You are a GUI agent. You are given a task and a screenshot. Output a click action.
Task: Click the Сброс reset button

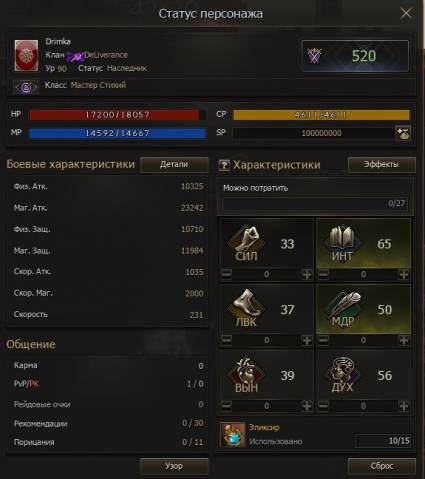(x=382, y=466)
